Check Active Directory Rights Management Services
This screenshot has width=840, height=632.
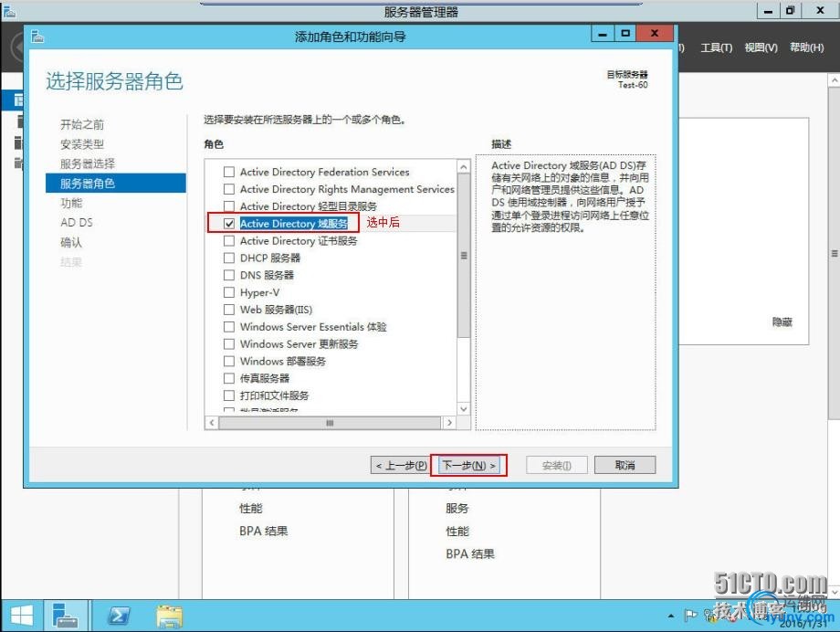coord(229,189)
